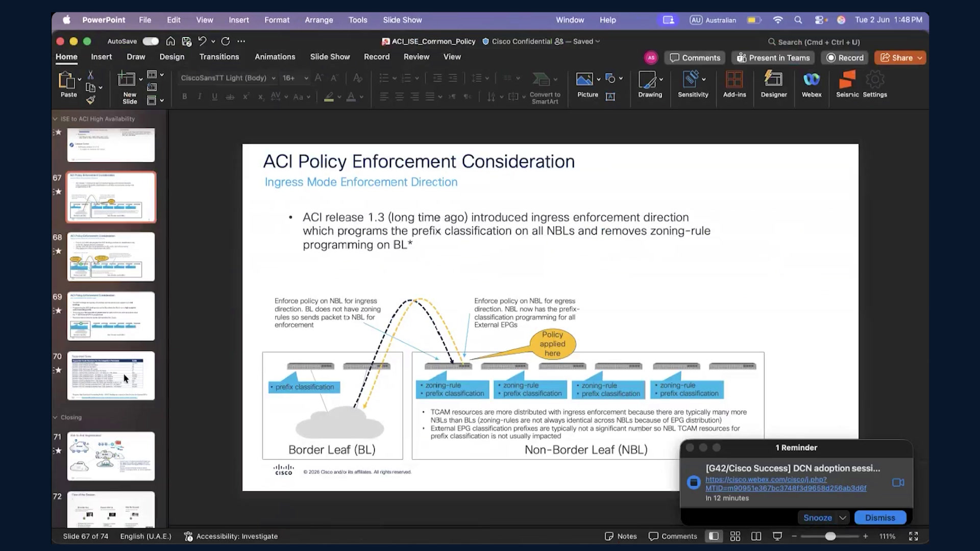Viewport: 980px width, 551px height.
Task: Open the Slide Show menu in menu bar
Action: (402, 20)
